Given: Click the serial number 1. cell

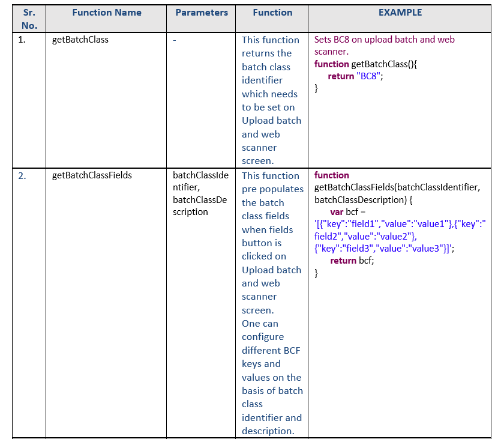Looking at the screenshot, I should point(22,40).
